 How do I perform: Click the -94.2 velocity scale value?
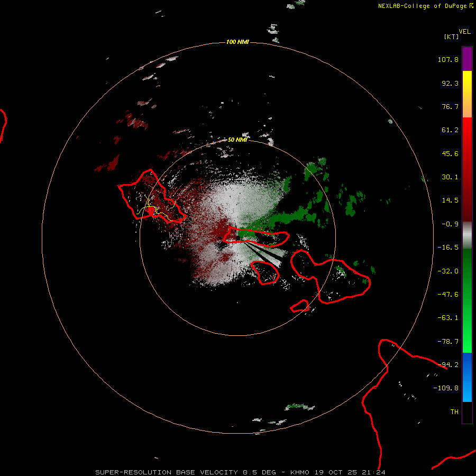(x=448, y=365)
